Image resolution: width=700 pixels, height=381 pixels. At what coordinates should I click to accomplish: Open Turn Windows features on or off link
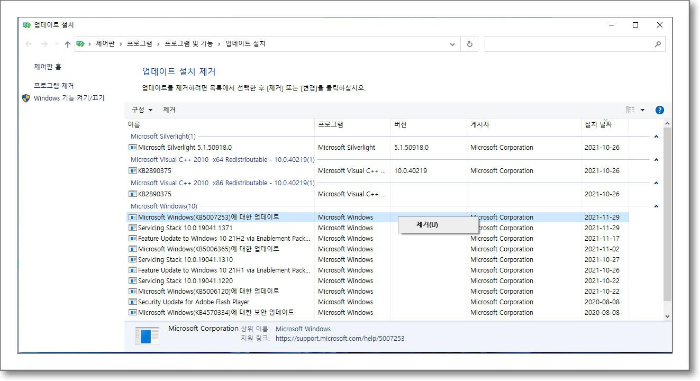coord(69,98)
